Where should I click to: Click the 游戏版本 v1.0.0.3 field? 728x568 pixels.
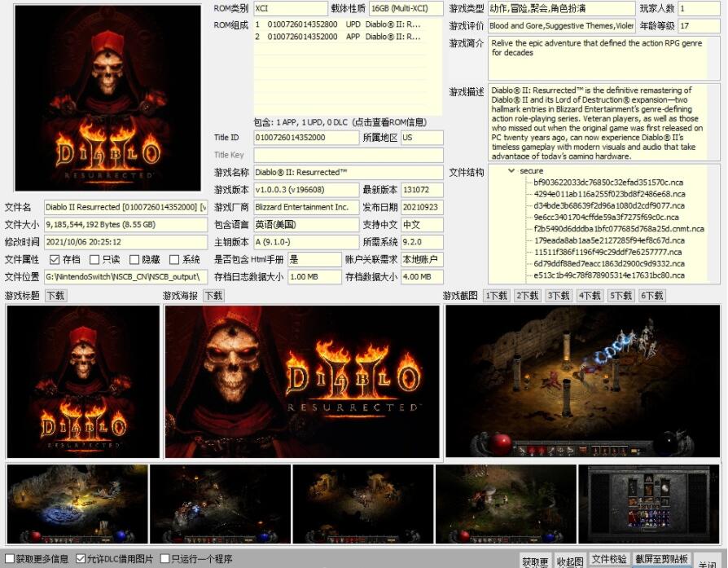(x=306, y=190)
